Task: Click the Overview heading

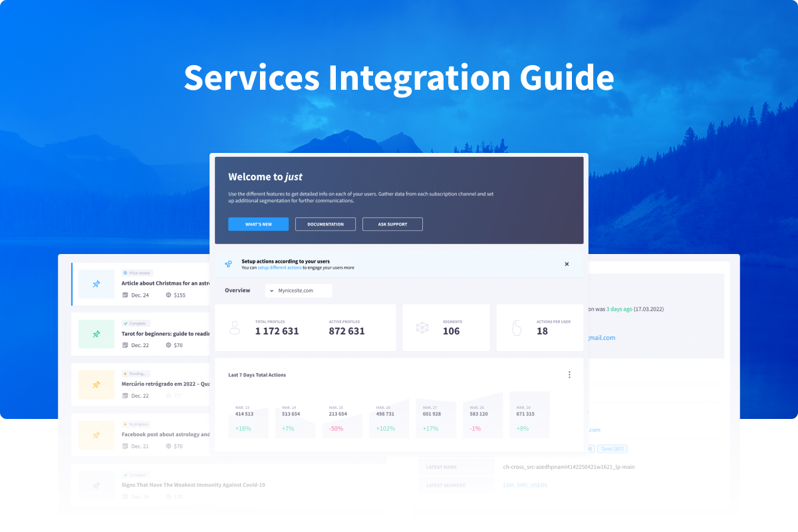Action: click(x=237, y=291)
